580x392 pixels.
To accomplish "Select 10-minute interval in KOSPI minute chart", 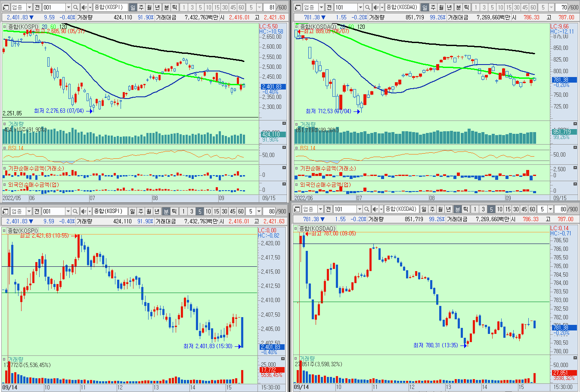I will [208, 211].
